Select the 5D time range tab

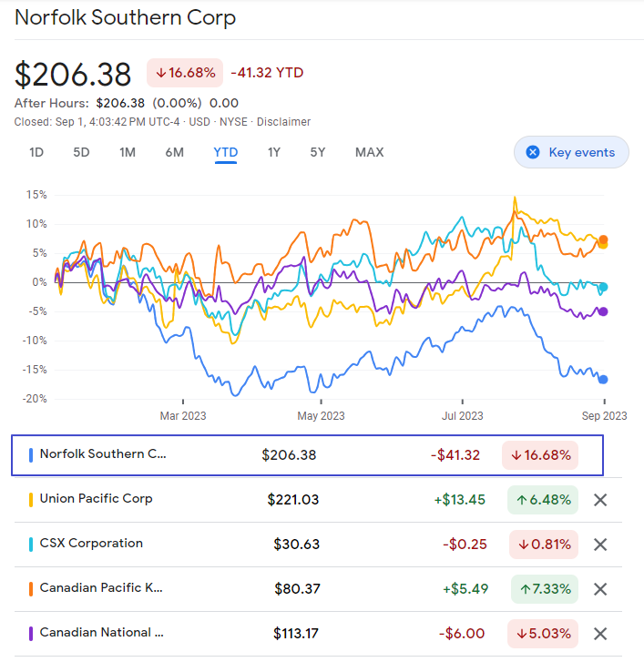(x=81, y=152)
